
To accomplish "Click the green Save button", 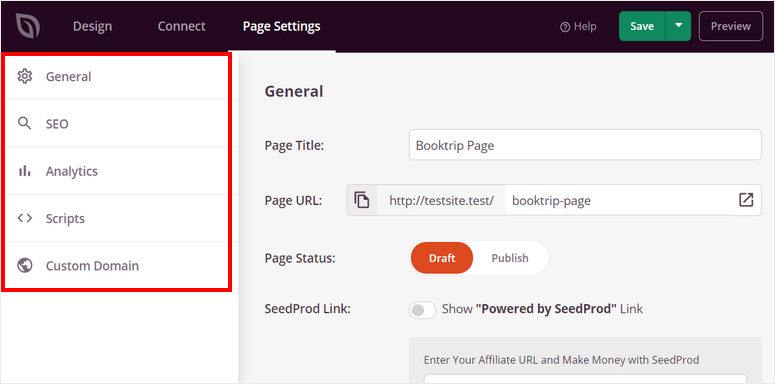I will click(642, 26).
